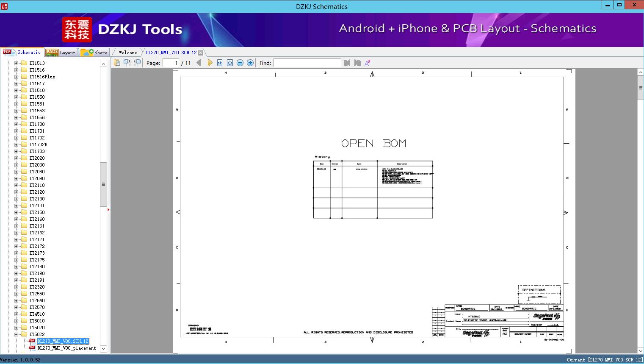The height and width of the screenshot is (364, 644).
Task: Click the PDF icon beside DL270_MMI_V00.SCH.12
Action: (x=32, y=341)
